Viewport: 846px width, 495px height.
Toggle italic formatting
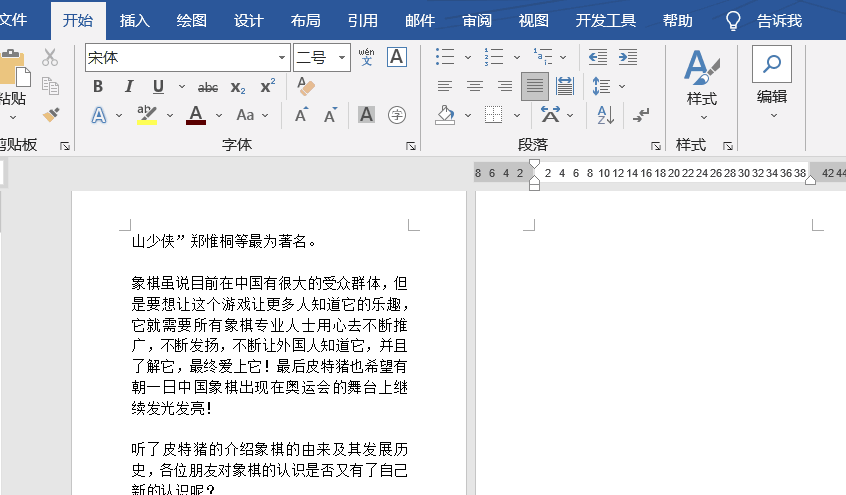[x=128, y=86]
